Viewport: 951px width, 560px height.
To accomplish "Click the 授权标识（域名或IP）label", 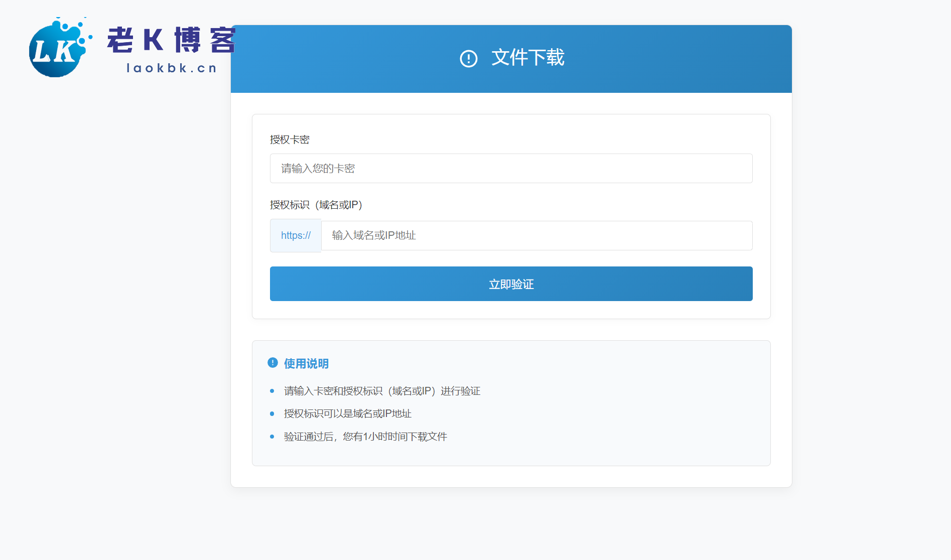I will [x=316, y=205].
